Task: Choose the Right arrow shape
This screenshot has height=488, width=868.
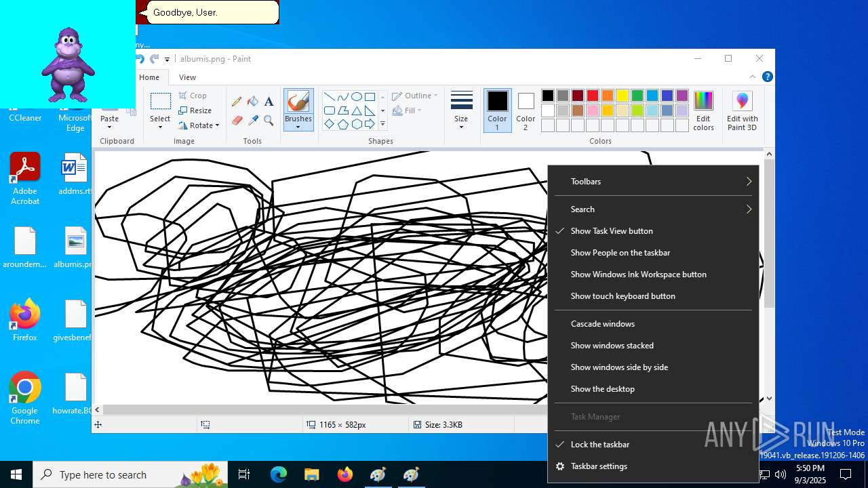Action: click(x=370, y=124)
